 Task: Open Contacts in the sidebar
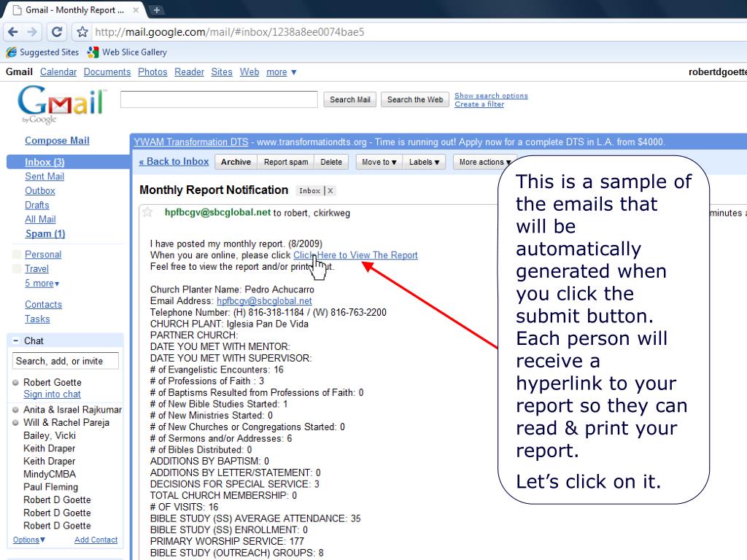pyautogui.click(x=43, y=304)
